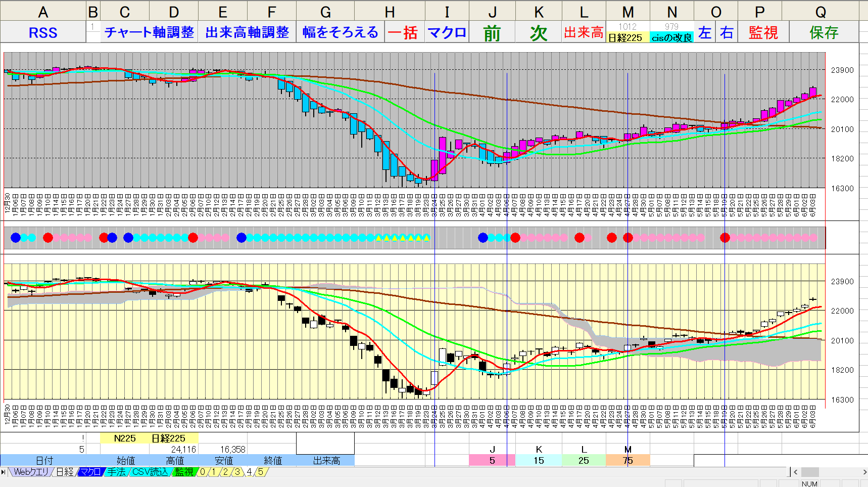The image size is (868, 487).
Task: Click the 日付 column header cell
Action: point(43,460)
